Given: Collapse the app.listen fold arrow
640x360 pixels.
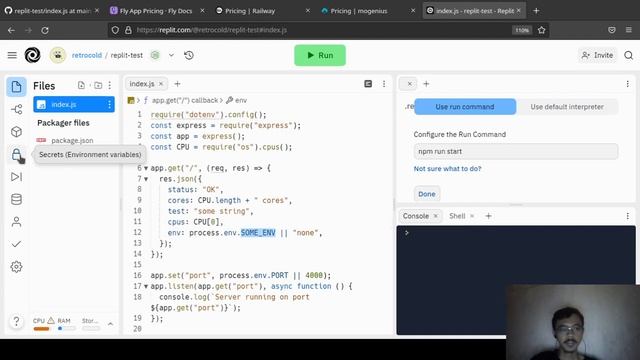Looking at the screenshot, I should coord(146,287).
